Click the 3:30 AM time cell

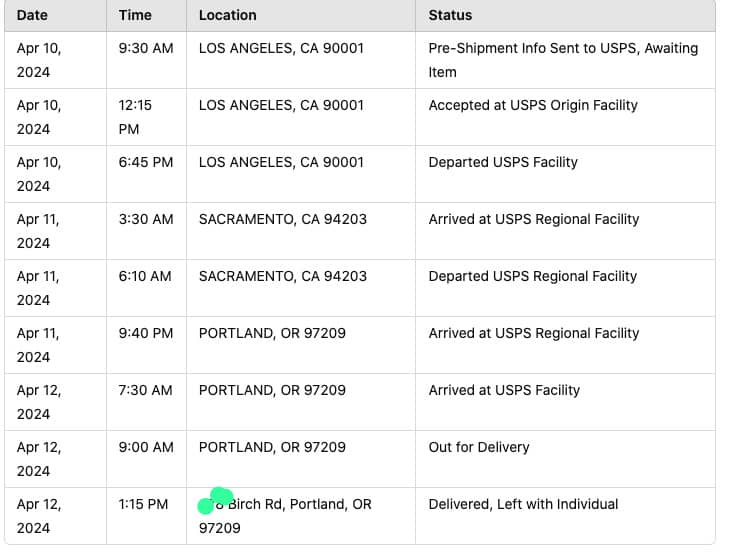145,219
